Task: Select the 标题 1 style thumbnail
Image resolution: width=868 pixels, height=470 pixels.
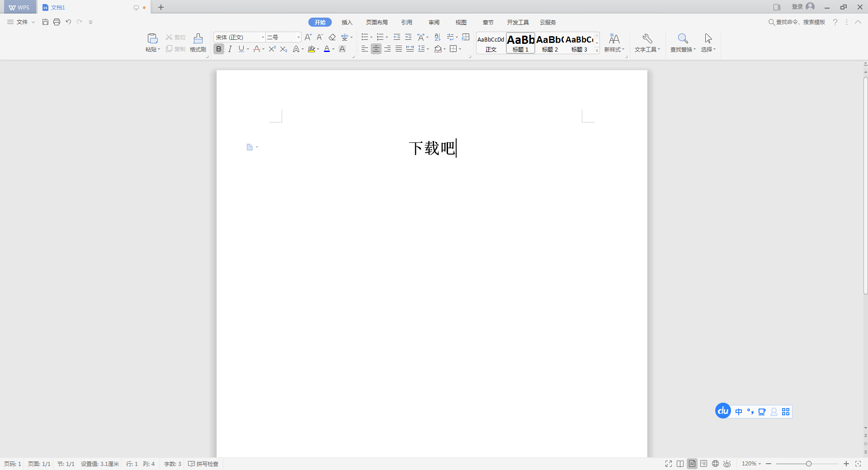Action: 520,43
